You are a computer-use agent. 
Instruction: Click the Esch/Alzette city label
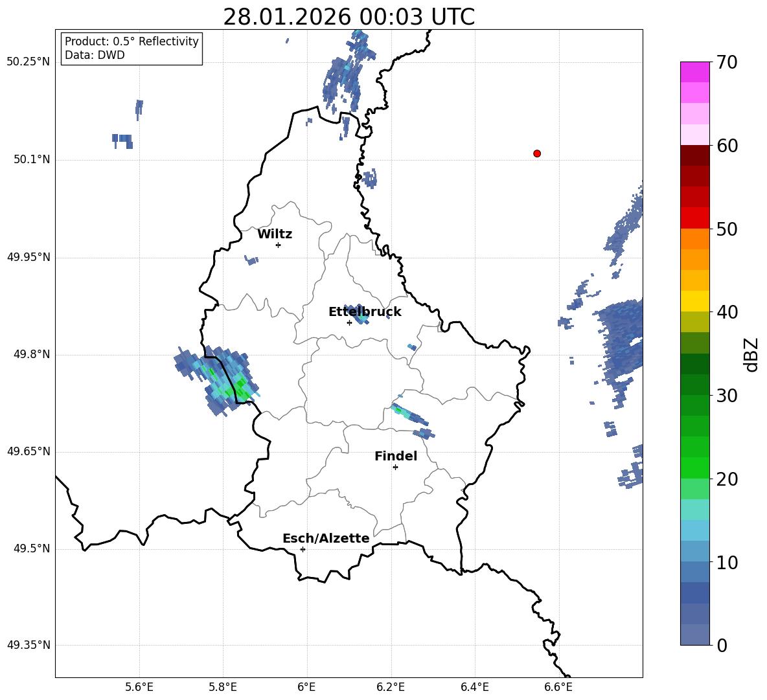(x=326, y=538)
